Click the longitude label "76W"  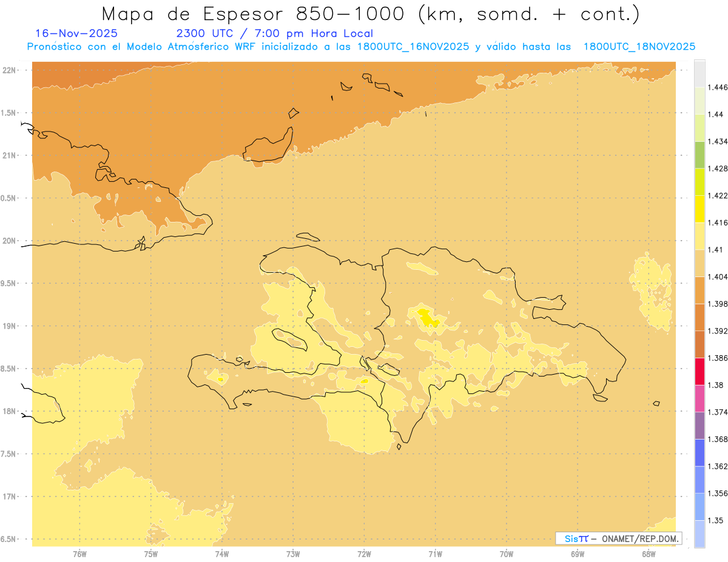coord(79,554)
